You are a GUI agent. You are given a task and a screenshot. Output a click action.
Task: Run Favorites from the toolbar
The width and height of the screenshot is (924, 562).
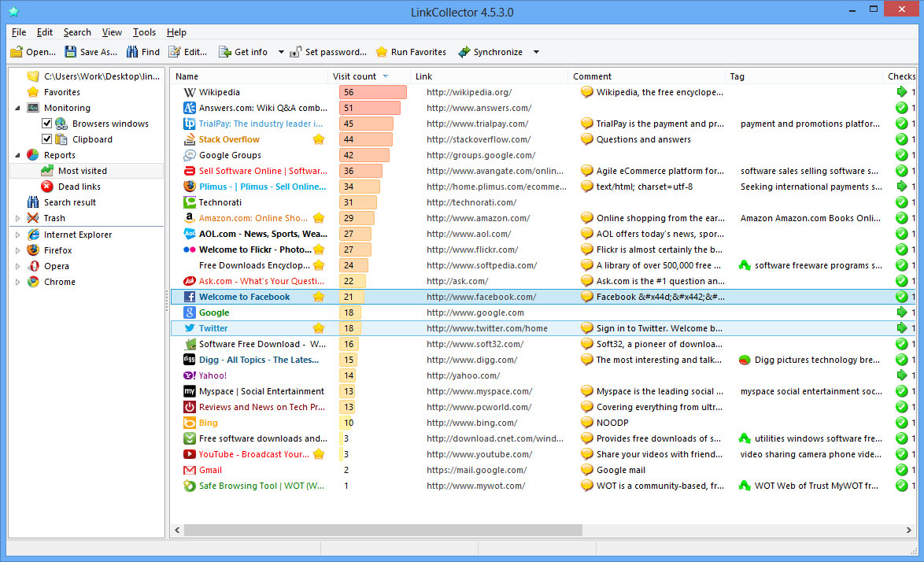(410, 52)
